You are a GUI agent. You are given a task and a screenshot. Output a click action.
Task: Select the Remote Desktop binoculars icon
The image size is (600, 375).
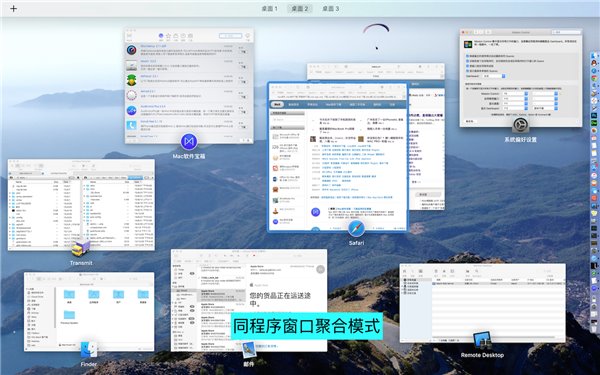click(x=482, y=340)
